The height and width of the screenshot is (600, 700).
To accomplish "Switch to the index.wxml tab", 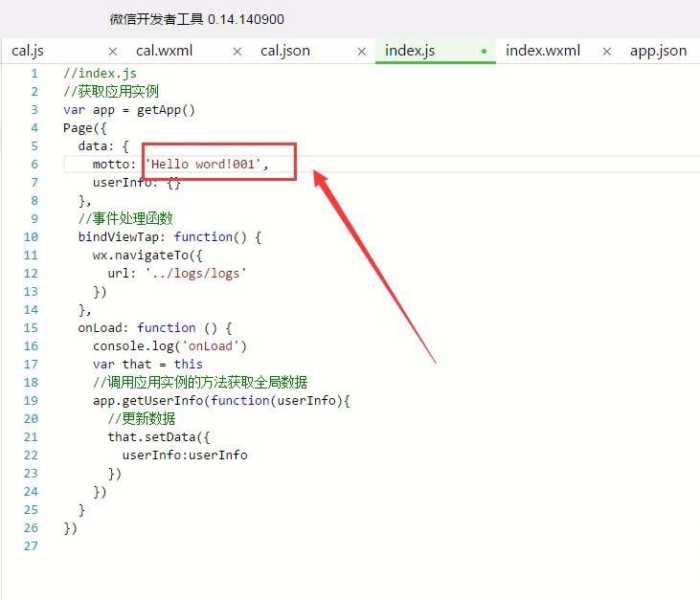I will 542,51.
